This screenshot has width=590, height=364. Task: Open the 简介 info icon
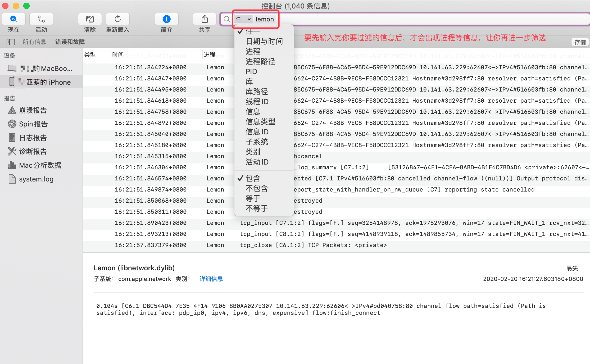[x=166, y=19]
